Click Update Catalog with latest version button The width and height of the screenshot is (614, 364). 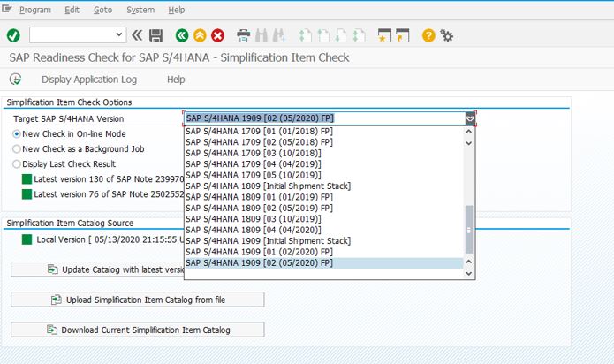98,269
